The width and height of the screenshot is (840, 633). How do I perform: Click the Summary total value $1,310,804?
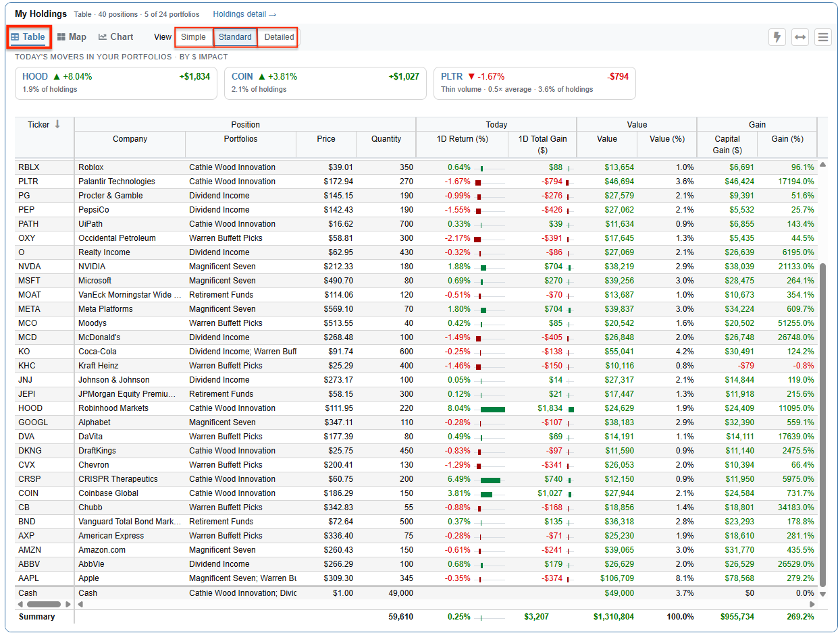coord(614,617)
